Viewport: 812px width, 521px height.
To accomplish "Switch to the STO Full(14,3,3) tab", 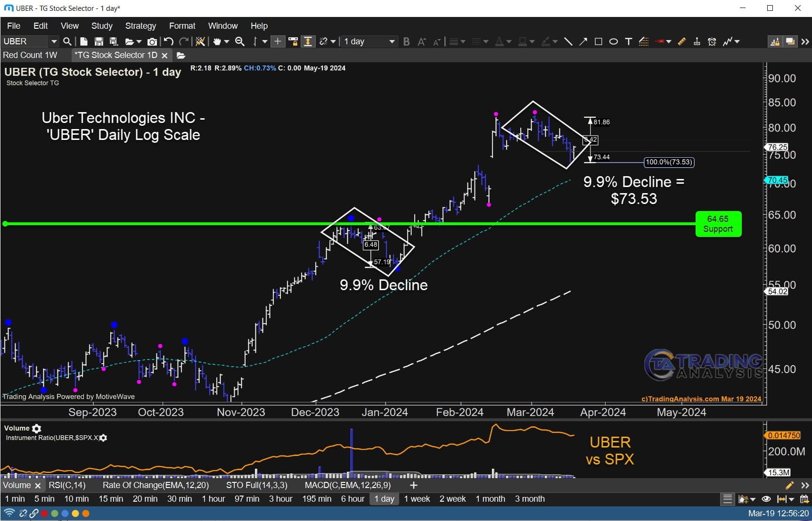I will [256, 485].
